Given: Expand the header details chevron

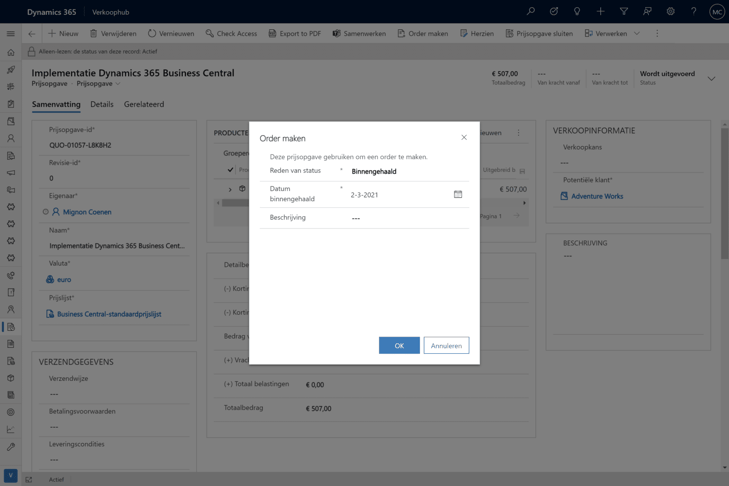Looking at the screenshot, I should (x=711, y=79).
